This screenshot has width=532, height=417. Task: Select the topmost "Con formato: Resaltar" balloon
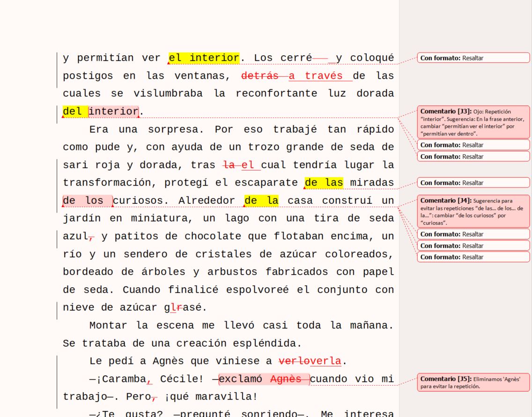[x=473, y=58]
